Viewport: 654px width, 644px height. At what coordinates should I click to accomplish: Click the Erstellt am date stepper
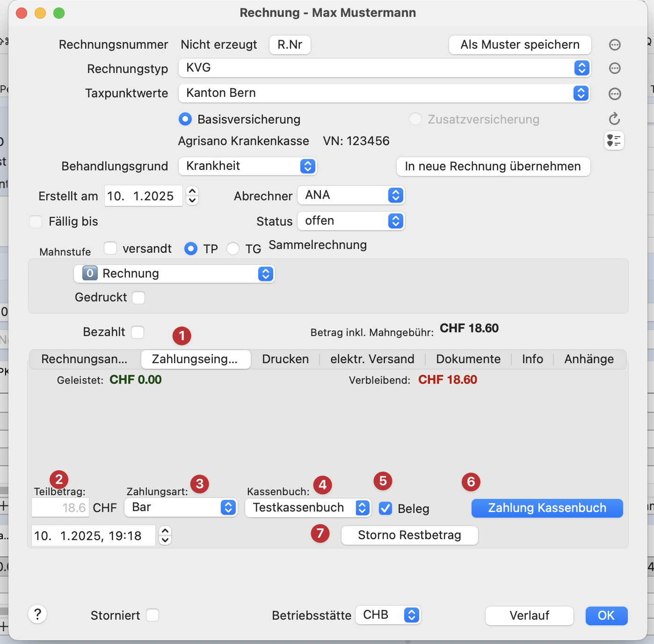tap(192, 196)
